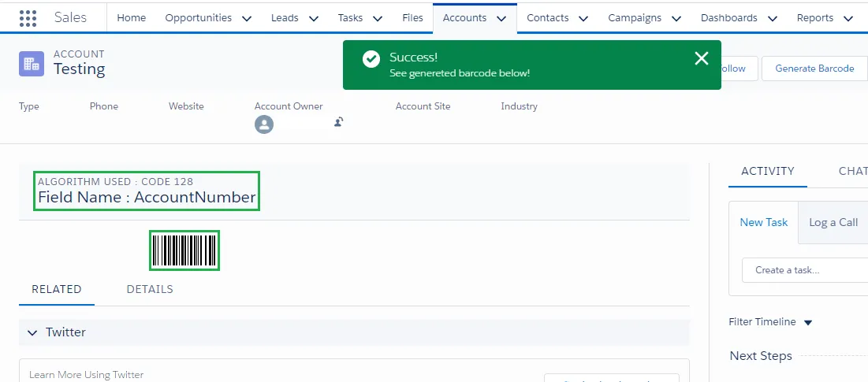Viewport: 868px width, 382px height.
Task: Click the generated barcode image
Action: (x=184, y=250)
